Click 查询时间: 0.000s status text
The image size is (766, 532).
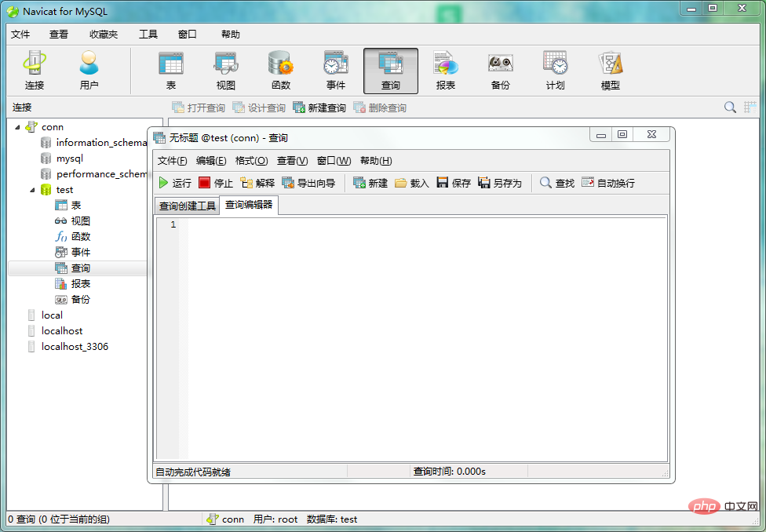pyautogui.click(x=450, y=472)
